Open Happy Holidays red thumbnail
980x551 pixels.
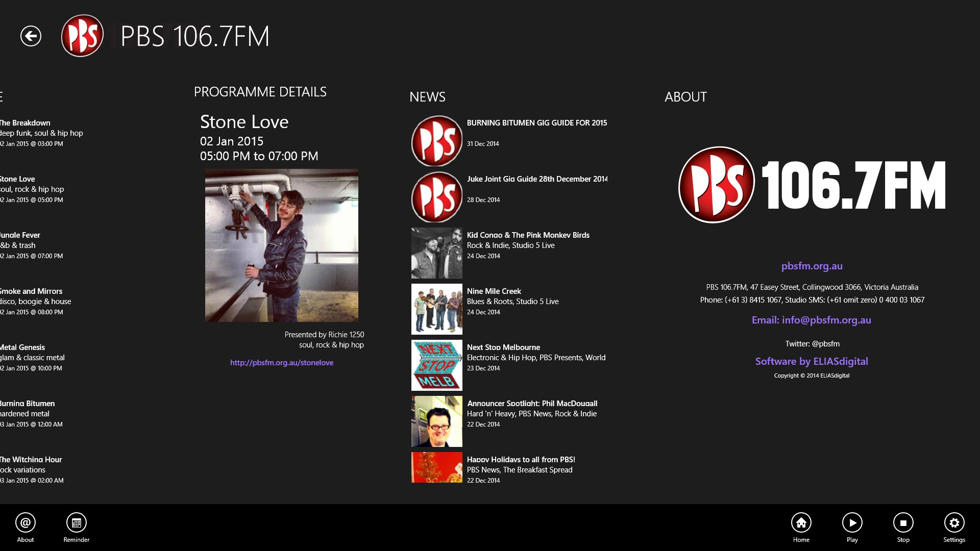click(x=437, y=467)
